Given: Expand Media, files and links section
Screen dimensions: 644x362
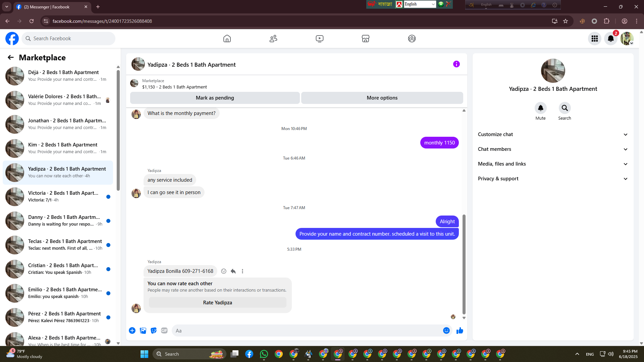Looking at the screenshot, I should (553, 164).
